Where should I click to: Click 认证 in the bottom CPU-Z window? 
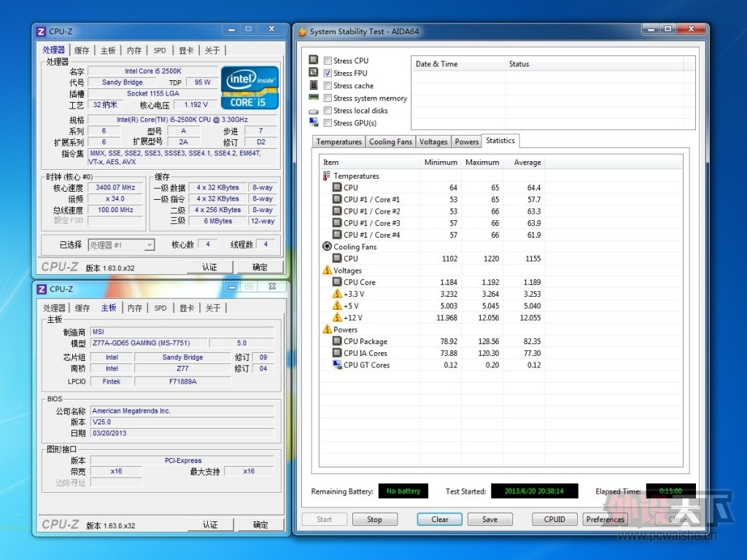pyautogui.click(x=210, y=524)
